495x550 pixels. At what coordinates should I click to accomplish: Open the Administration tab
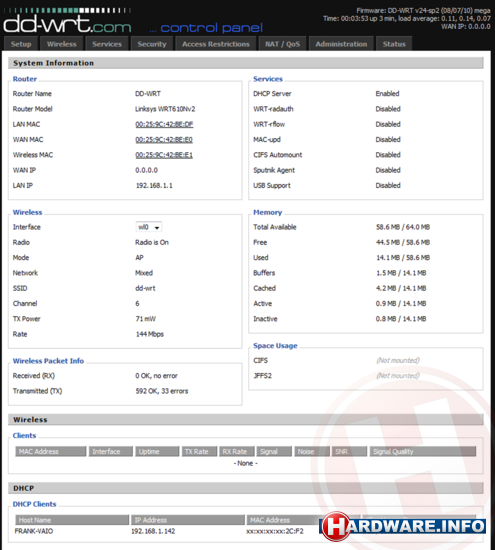pos(341,44)
